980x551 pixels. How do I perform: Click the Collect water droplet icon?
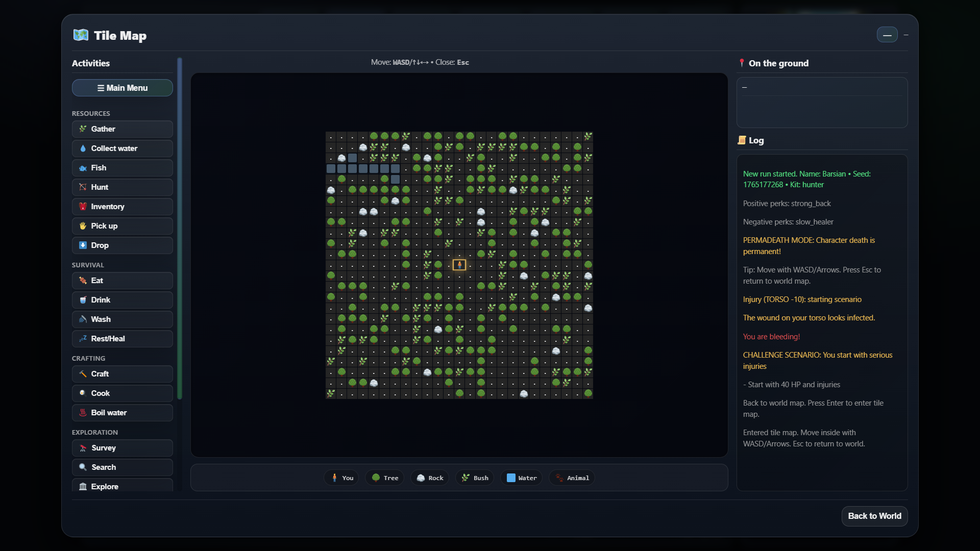click(83, 148)
